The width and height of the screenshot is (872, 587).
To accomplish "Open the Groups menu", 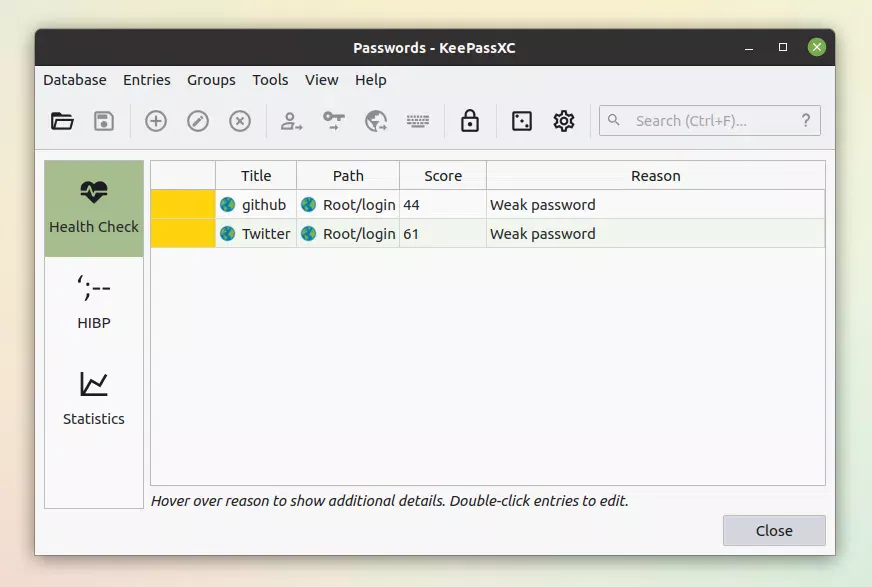I will (211, 80).
